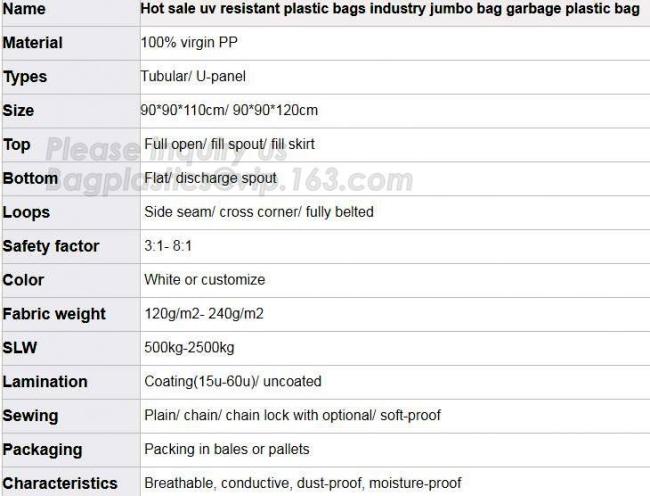This screenshot has width=650, height=496.
Task: Select the 'Sewing' row label
Action: point(30,415)
